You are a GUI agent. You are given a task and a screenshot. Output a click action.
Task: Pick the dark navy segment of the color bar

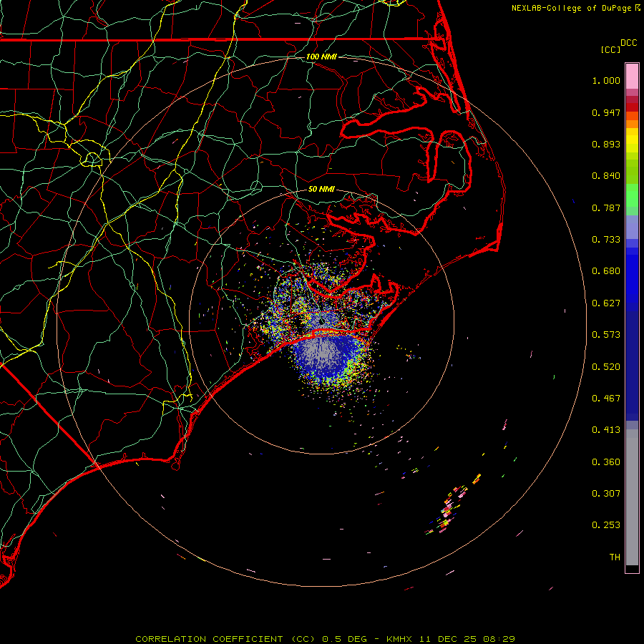[x=632, y=366]
